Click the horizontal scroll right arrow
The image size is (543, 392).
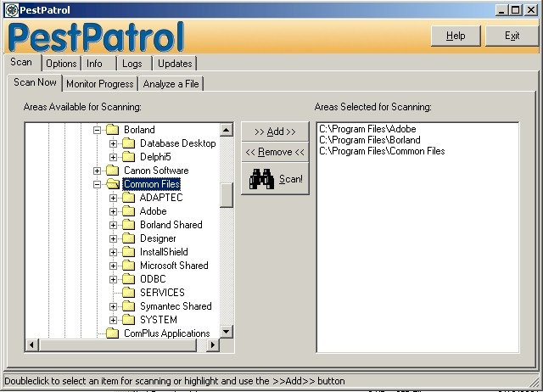click(213, 344)
